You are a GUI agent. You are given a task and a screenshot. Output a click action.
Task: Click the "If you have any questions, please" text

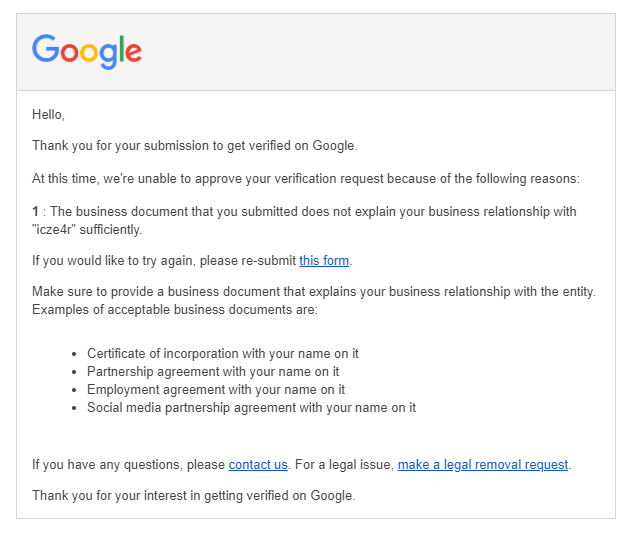click(x=128, y=465)
